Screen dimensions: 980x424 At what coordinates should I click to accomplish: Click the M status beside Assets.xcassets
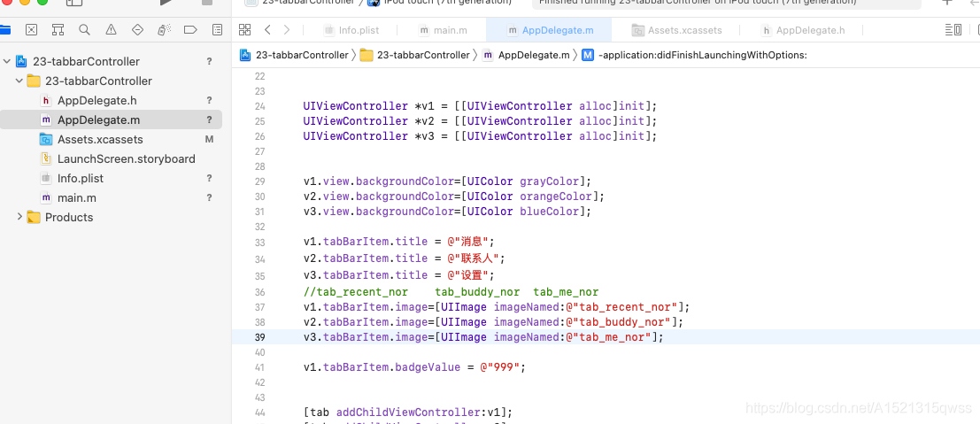tap(210, 140)
